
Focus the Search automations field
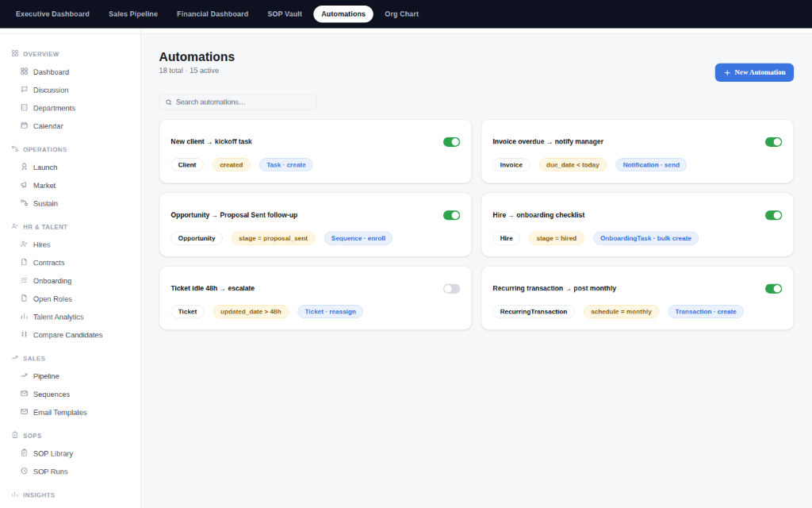[x=238, y=102]
